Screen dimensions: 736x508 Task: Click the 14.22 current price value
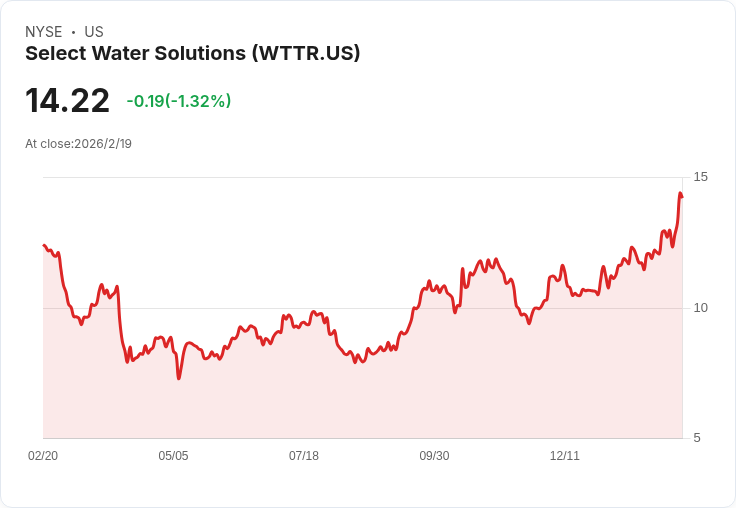tap(67, 100)
